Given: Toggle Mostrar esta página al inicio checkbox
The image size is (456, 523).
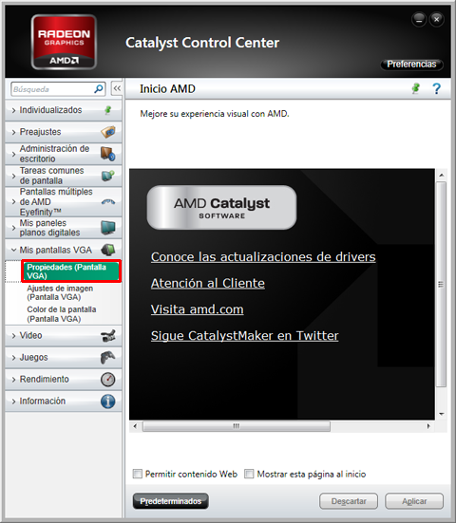Looking at the screenshot, I should point(249,474).
